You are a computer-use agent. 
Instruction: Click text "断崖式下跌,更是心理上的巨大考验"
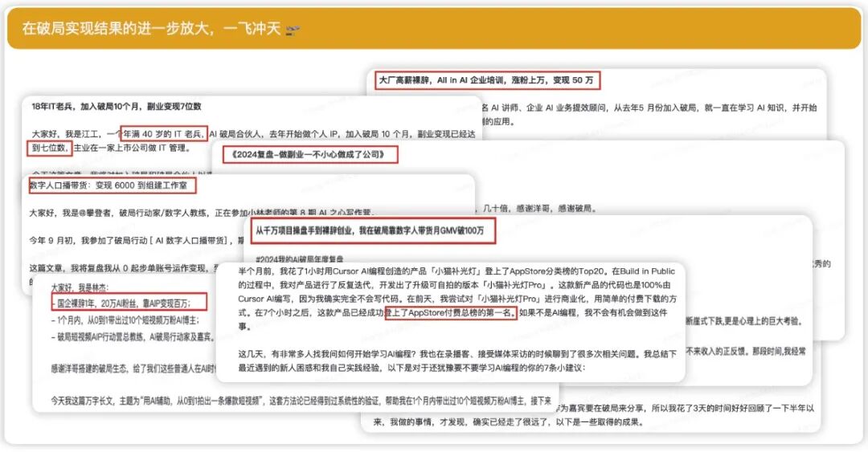pyautogui.click(x=743, y=321)
